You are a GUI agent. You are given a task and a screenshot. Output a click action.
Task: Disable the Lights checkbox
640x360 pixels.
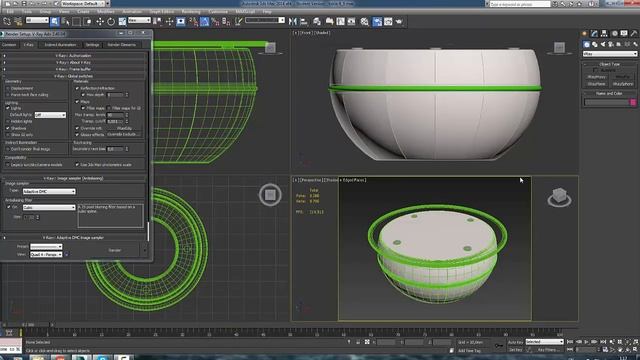click(x=8, y=108)
